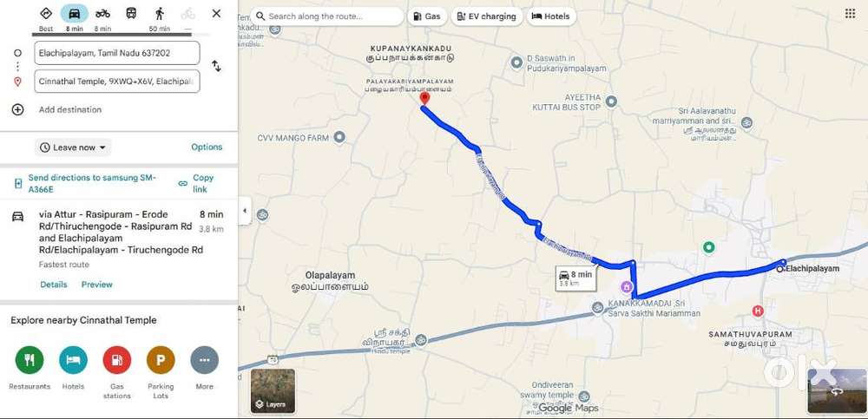
Task: Open route Details link
Action: (x=54, y=285)
